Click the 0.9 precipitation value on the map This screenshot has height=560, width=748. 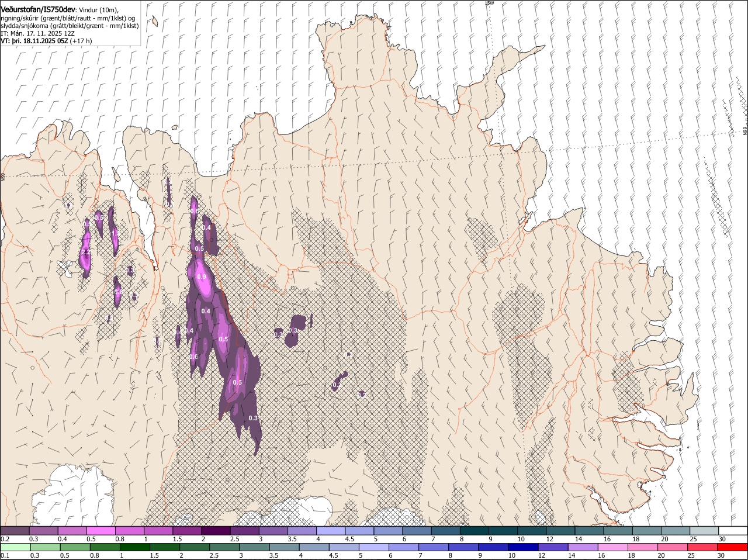pos(202,276)
